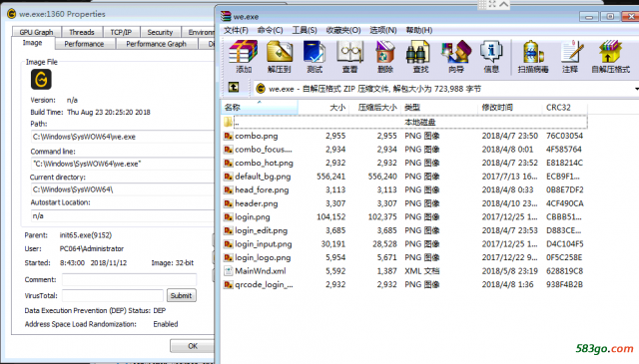Click the Test (测试) toolbar icon
Viewport: 639px width, 364px height.
[x=315, y=56]
